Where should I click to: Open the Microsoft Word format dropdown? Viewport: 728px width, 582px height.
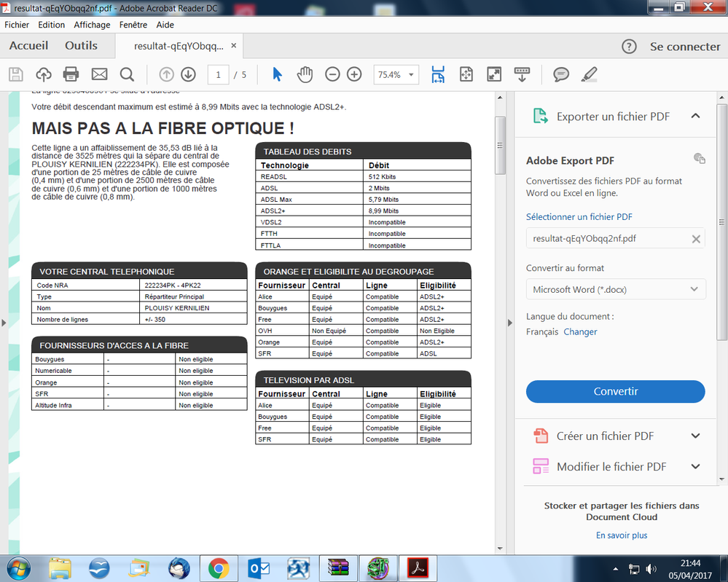(616, 289)
